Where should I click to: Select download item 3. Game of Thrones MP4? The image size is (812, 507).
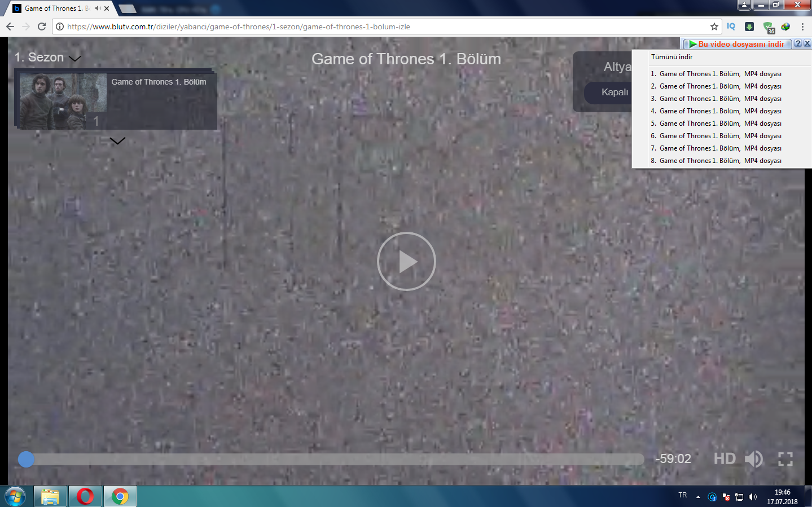click(716, 99)
